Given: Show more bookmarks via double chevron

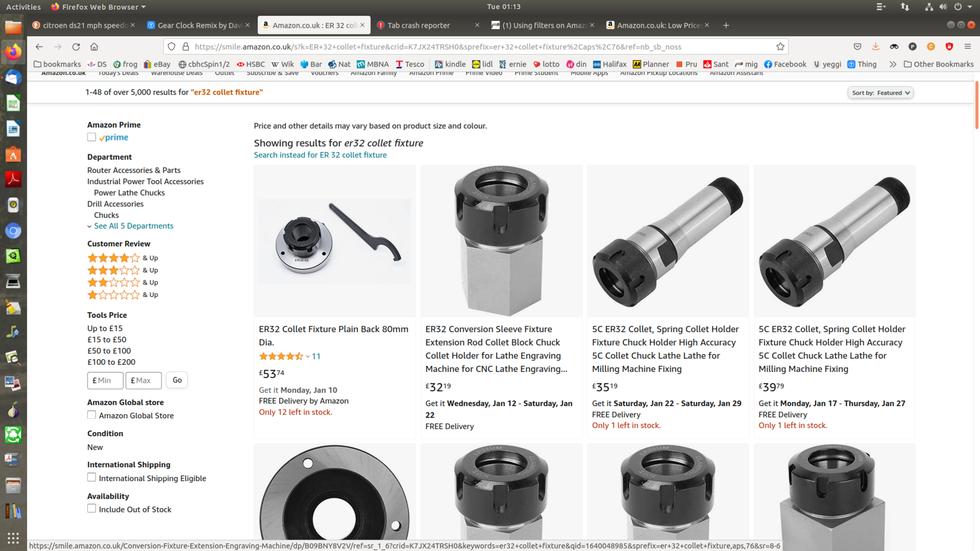Looking at the screenshot, I should pos(892,64).
